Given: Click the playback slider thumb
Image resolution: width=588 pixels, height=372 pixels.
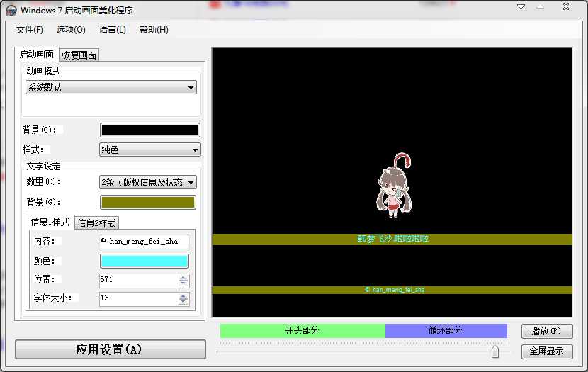Looking at the screenshot, I should pos(495,351).
